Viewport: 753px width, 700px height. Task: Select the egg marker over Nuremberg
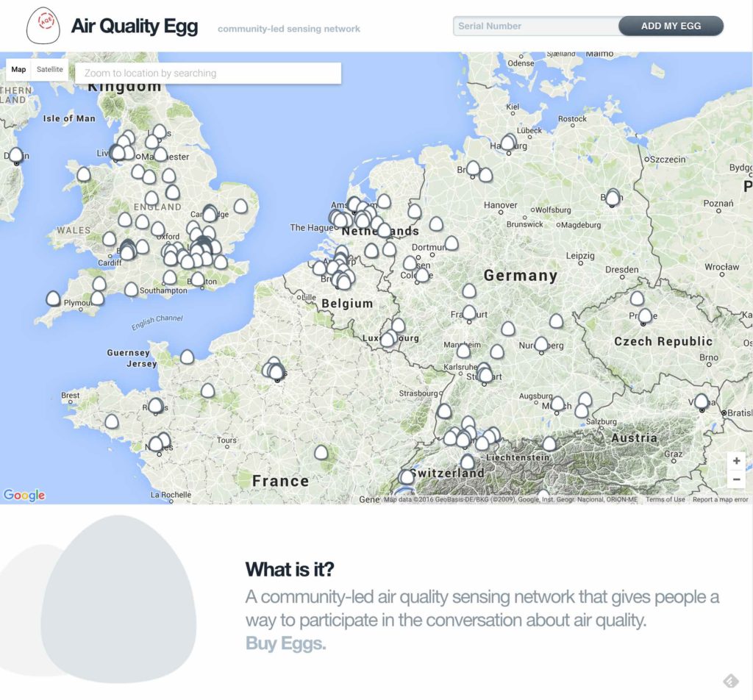[x=541, y=344]
